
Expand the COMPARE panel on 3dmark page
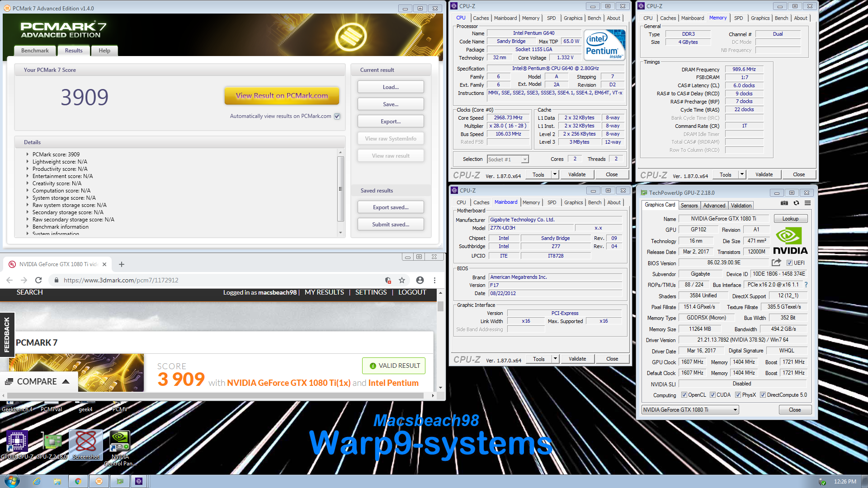[x=38, y=381]
